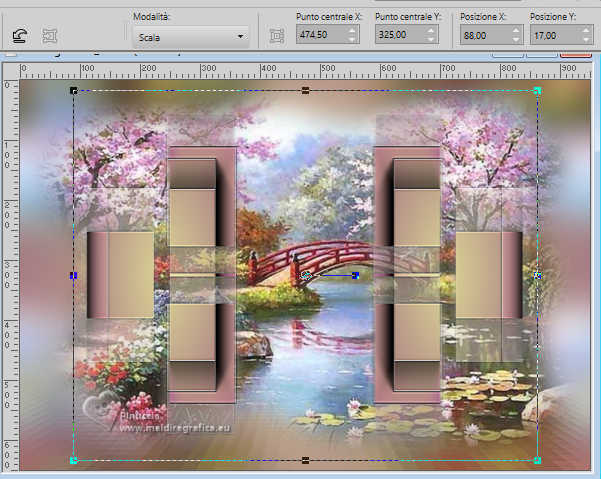Click the 500 mark on the horizontal ruler
Screen dimensions: 601x479
click(328, 68)
